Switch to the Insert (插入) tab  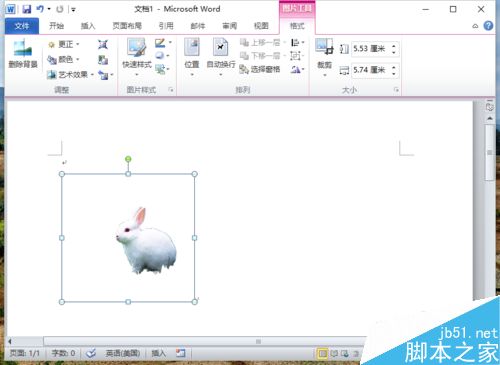click(x=88, y=26)
